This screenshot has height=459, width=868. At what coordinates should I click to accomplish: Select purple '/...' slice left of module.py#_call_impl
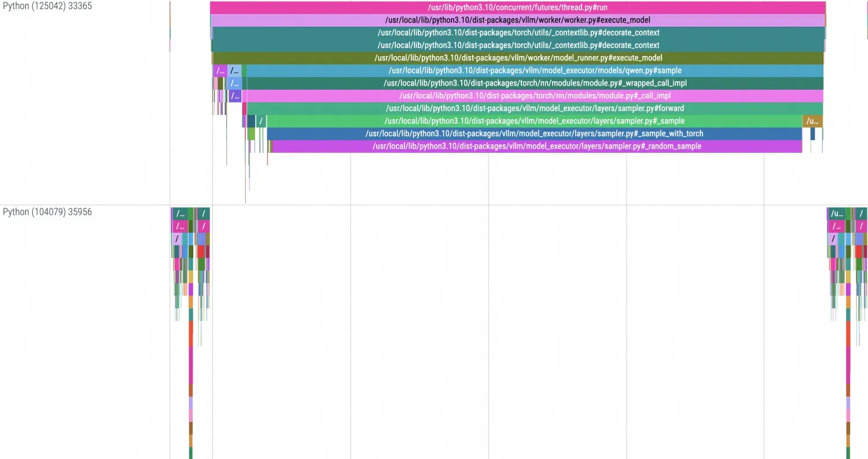(234, 96)
